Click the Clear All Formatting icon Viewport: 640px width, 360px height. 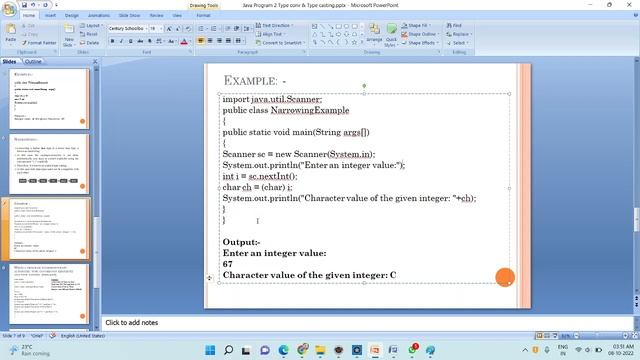click(x=188, y=29)
